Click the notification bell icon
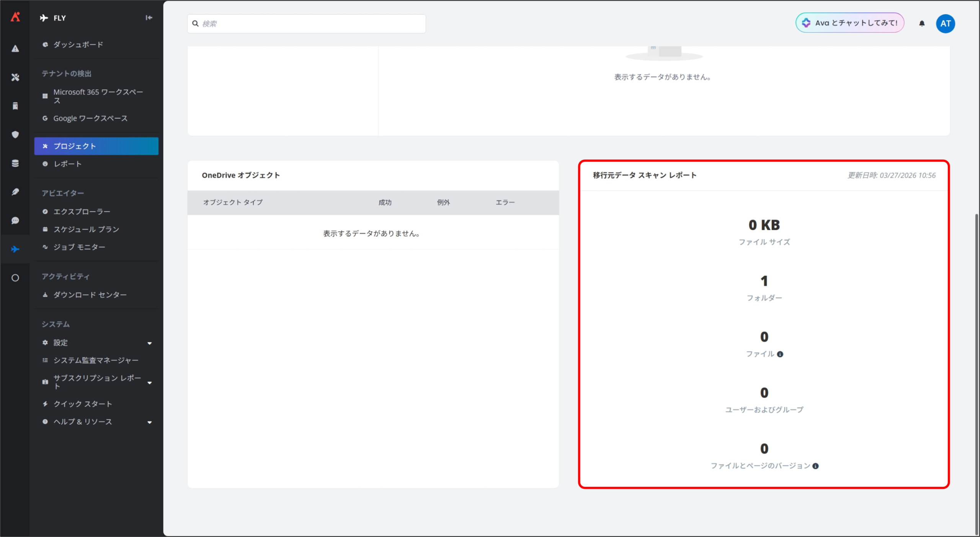Screen dimensions: 980x537 click(922, 24)
